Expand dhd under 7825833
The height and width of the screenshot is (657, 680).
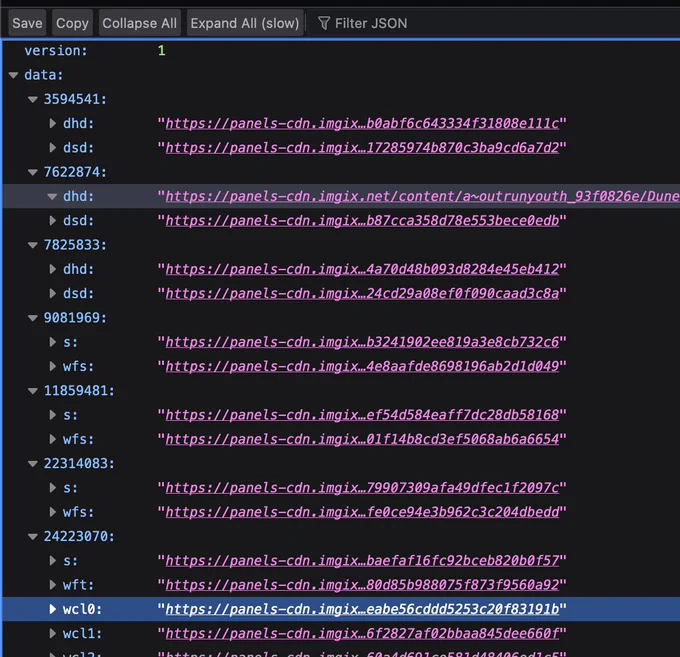(52, 269)
